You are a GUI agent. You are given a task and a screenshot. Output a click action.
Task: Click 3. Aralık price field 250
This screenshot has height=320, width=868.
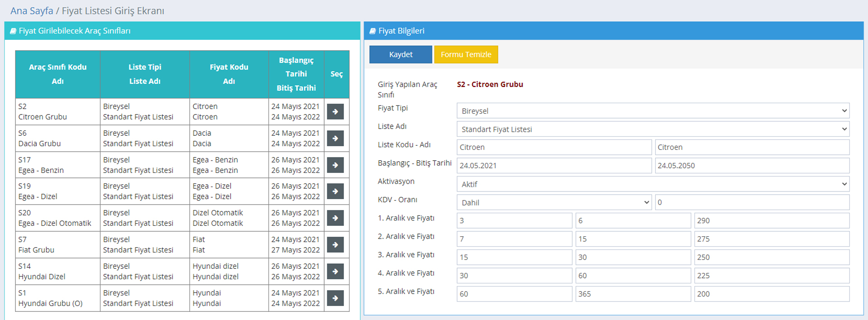(x=772, y=257)
